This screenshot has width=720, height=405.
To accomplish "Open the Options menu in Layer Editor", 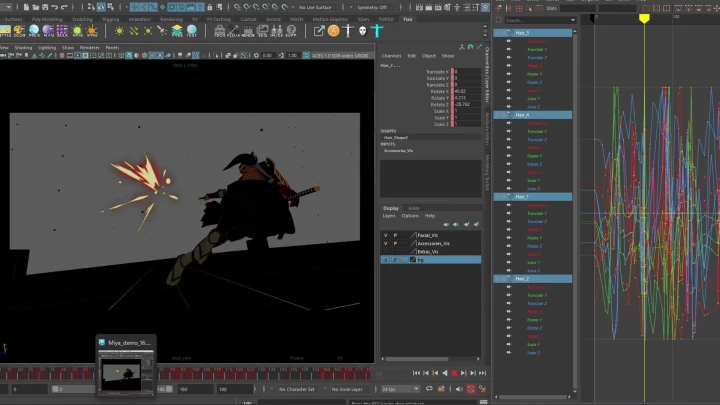I will pos(410,216).
